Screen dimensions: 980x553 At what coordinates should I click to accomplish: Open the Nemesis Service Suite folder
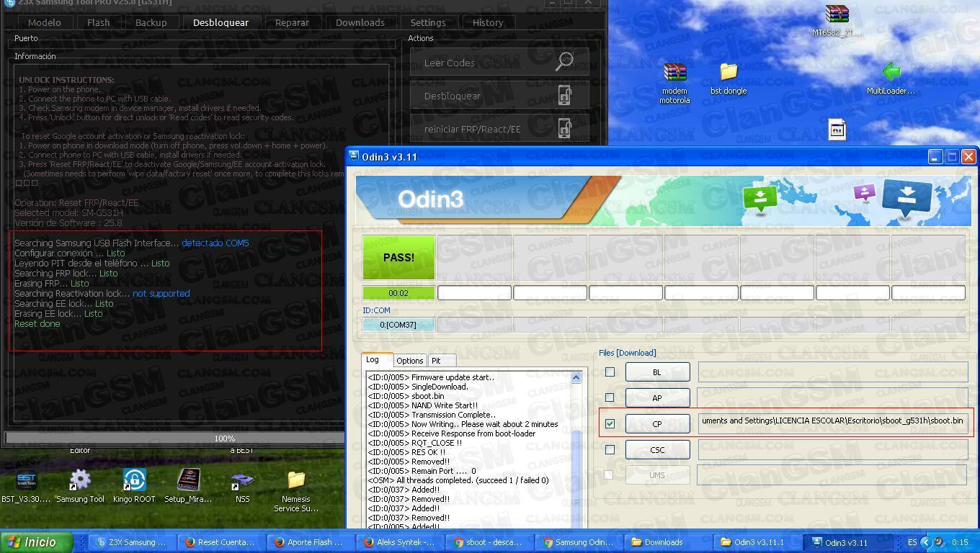pos(296,480)
